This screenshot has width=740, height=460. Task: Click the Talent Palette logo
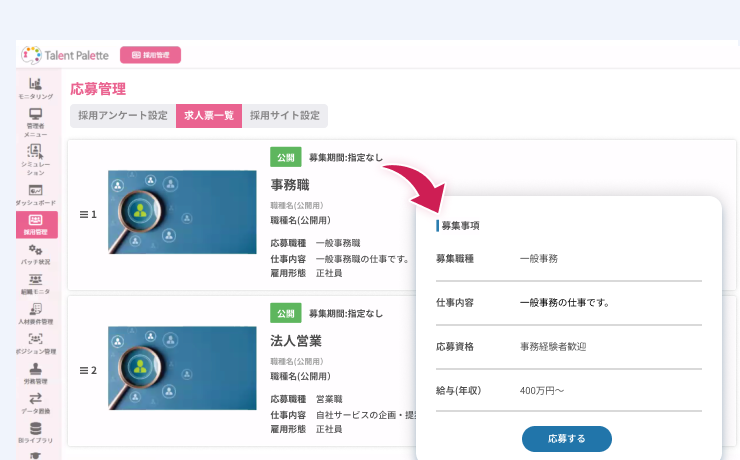pos(65,55)
